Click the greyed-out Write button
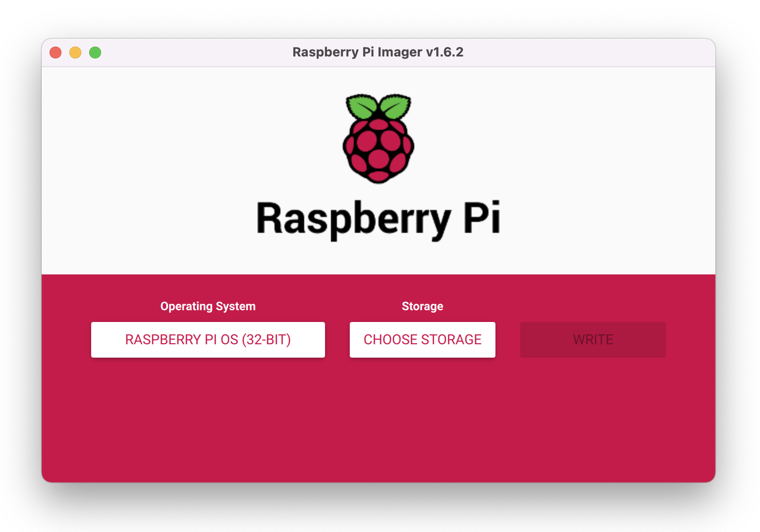760x532 pixels. 593,339
